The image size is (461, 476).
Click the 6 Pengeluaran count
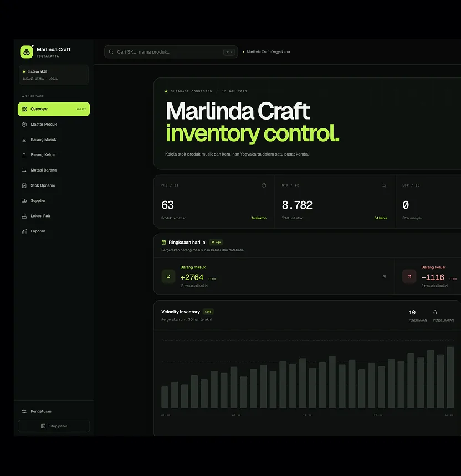435,312
